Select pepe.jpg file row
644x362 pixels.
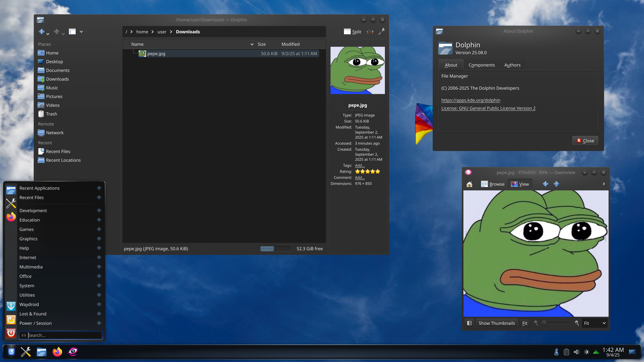coord(228,53)
